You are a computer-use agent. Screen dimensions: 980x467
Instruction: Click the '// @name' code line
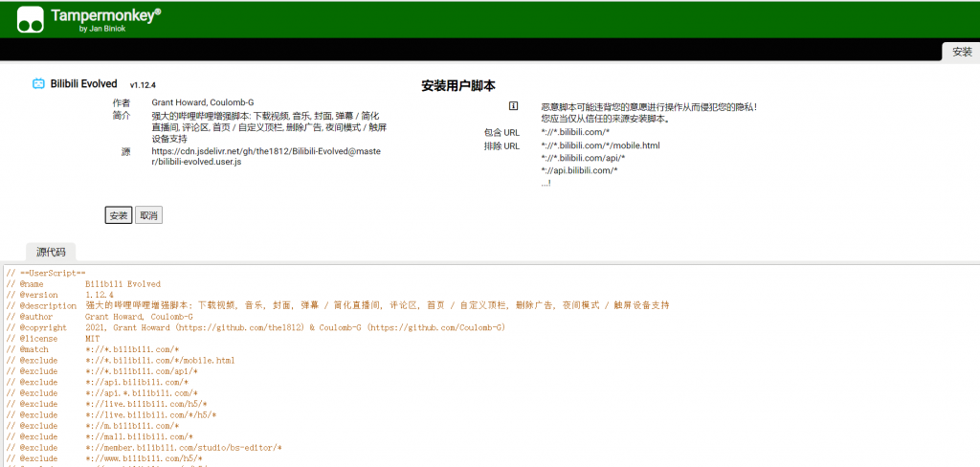(x=83, y=284)
